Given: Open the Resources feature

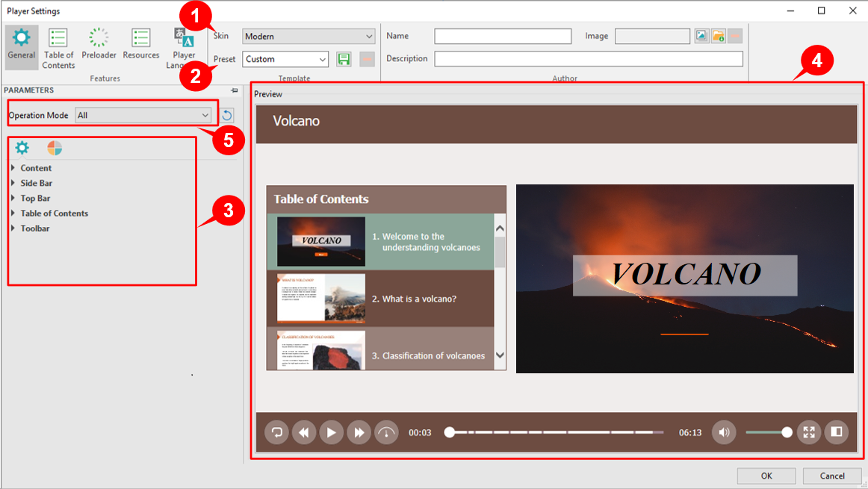Looking at the screenshot, I should (140, 44).
